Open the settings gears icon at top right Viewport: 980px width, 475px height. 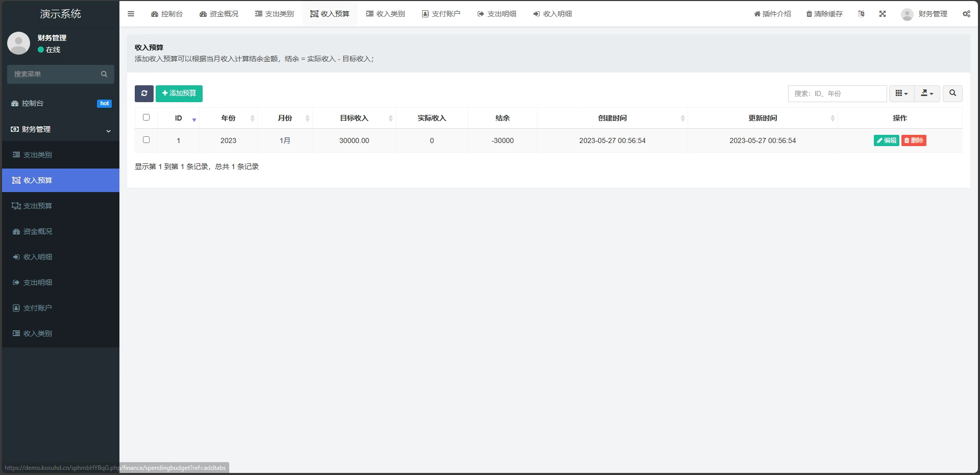point(966,14)
